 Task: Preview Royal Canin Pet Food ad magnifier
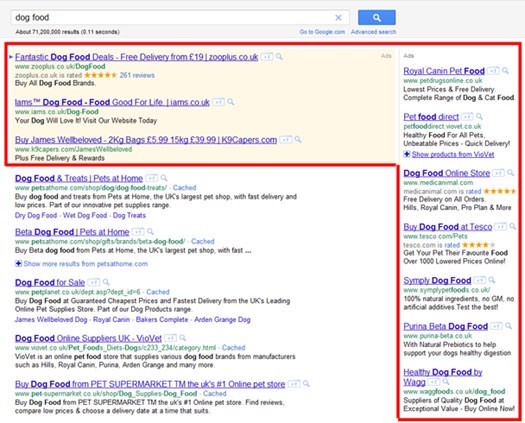point(505,71)
